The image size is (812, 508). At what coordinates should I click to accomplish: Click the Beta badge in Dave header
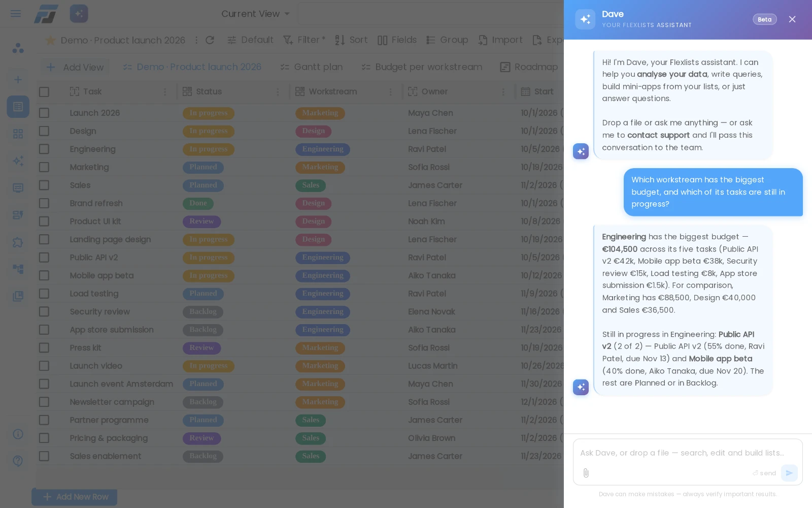tap(764, 19)
